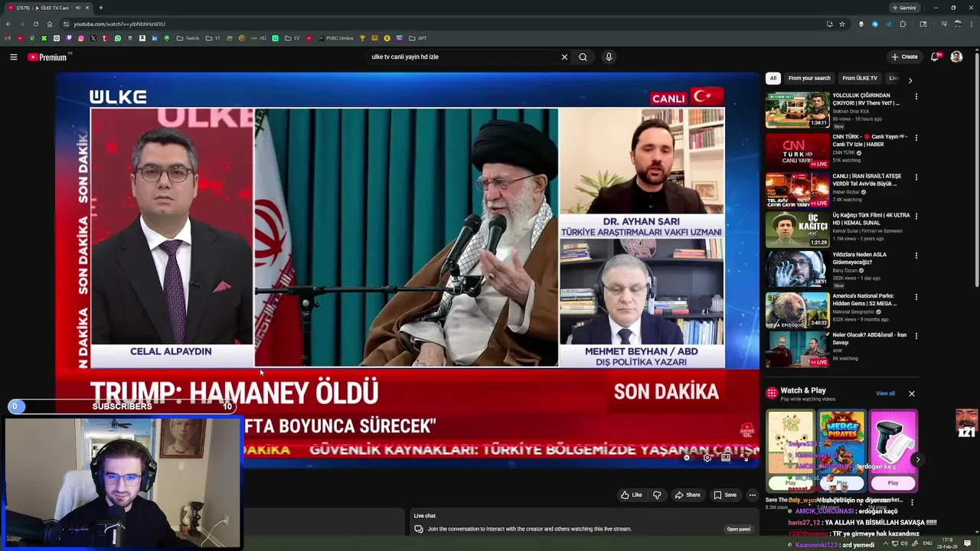Open a new browser tab
980x551 pixels.
coord(100,8)
